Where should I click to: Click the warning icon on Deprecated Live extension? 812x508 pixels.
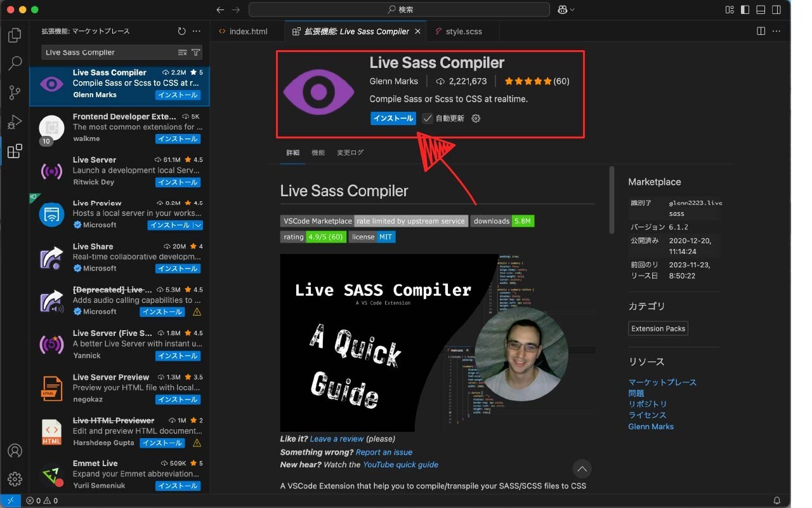[x=197, y=312]
